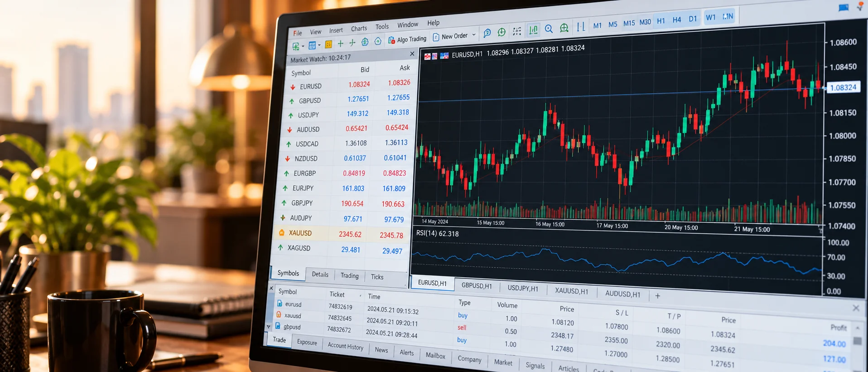
Task: Click the green globe dollar icon
Action: 365,42
